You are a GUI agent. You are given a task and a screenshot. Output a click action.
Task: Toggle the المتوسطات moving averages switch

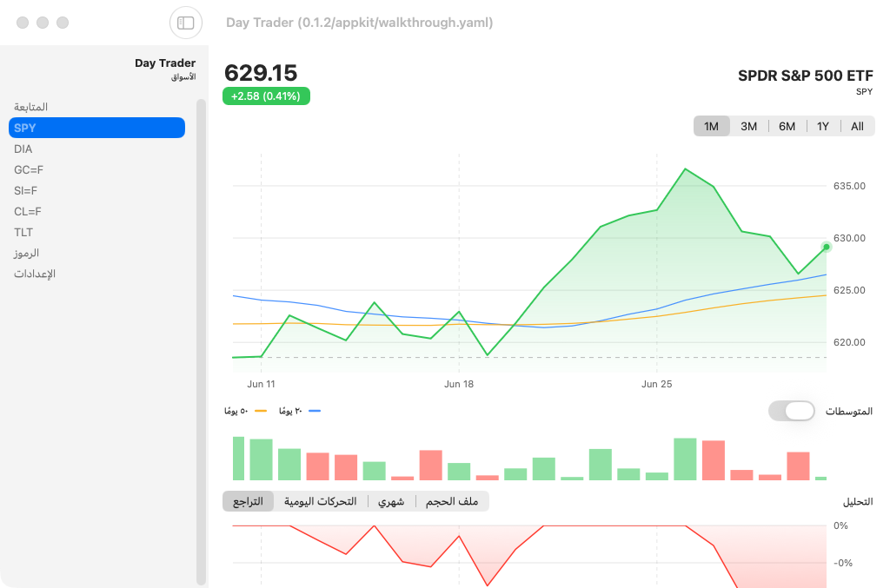[791, 411]
